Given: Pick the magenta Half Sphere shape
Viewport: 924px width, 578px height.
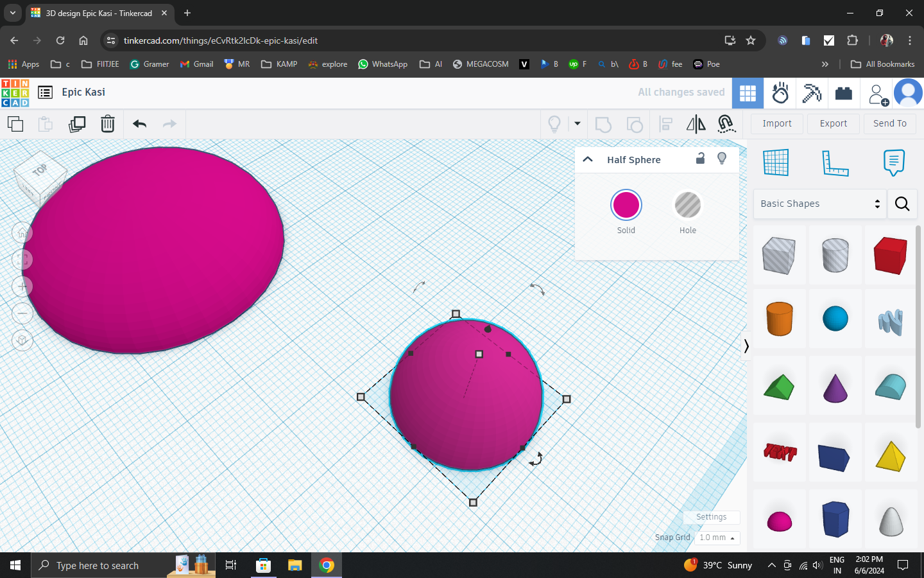Looking at the screenshot, I should 779,521.
